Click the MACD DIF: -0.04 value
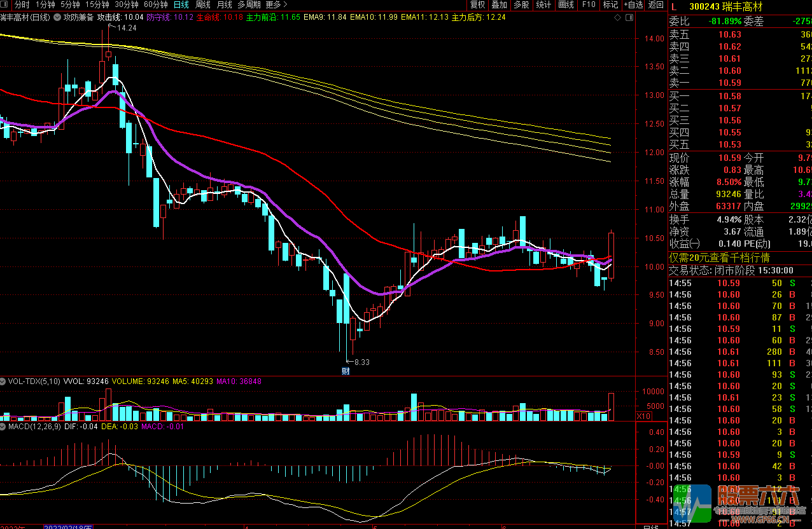The width and height of the screenshot is (812, 529). pyautogui.click(x=80, y=427)
